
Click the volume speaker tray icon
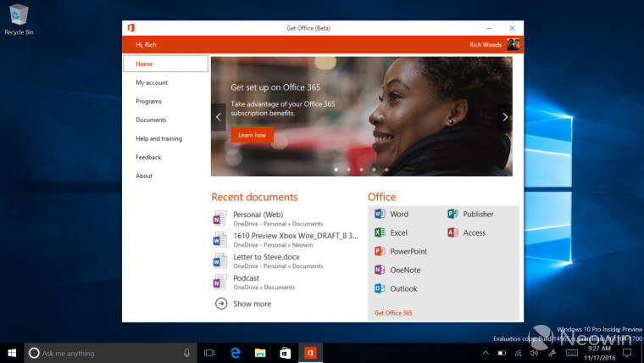[534, 353]
